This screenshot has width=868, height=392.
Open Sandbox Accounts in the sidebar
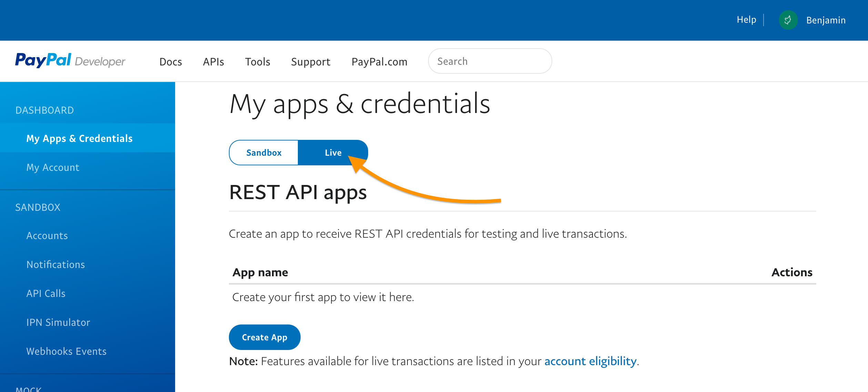tap(47, 236)
